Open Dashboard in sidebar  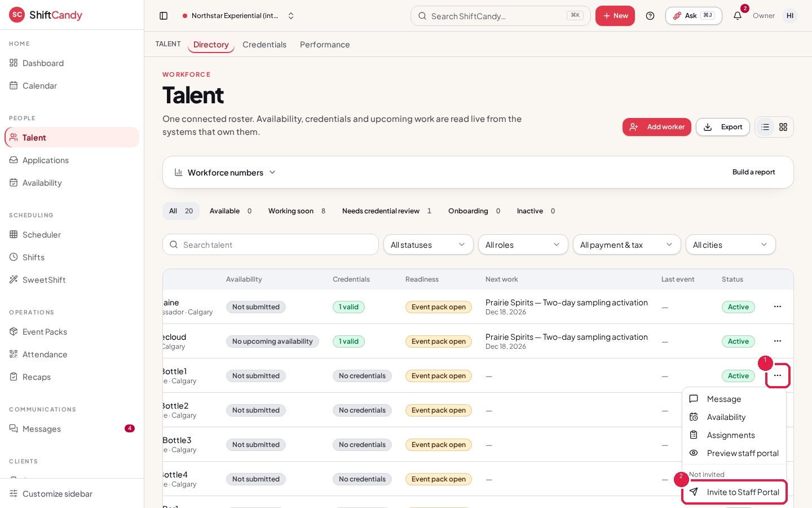pyautogui.click(x=72, y=63)
